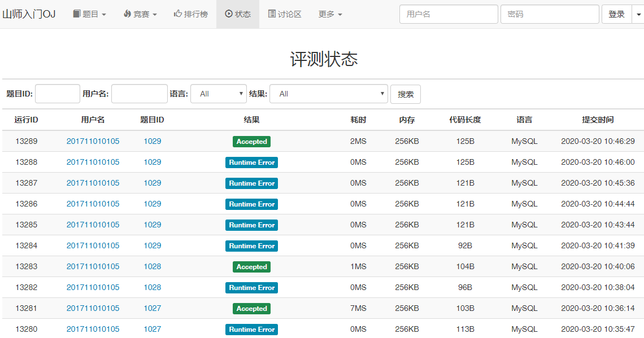Focus the 用户名 login username field
The height and width of the screenshot is (338, 644).
449,14
